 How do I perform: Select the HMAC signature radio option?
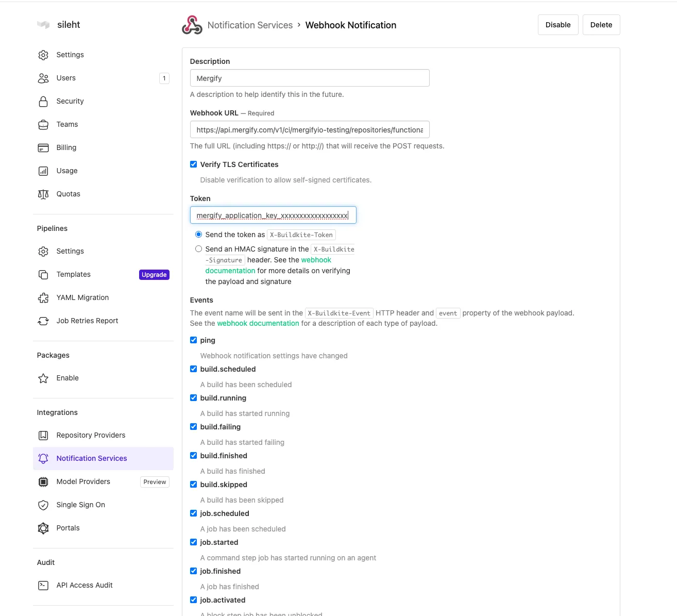198,248
